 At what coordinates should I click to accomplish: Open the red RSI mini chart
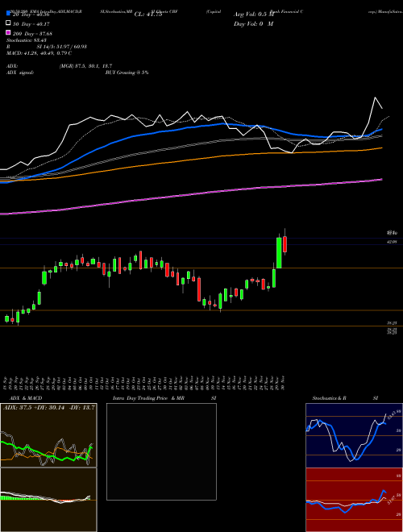click(x=354, y=500)
